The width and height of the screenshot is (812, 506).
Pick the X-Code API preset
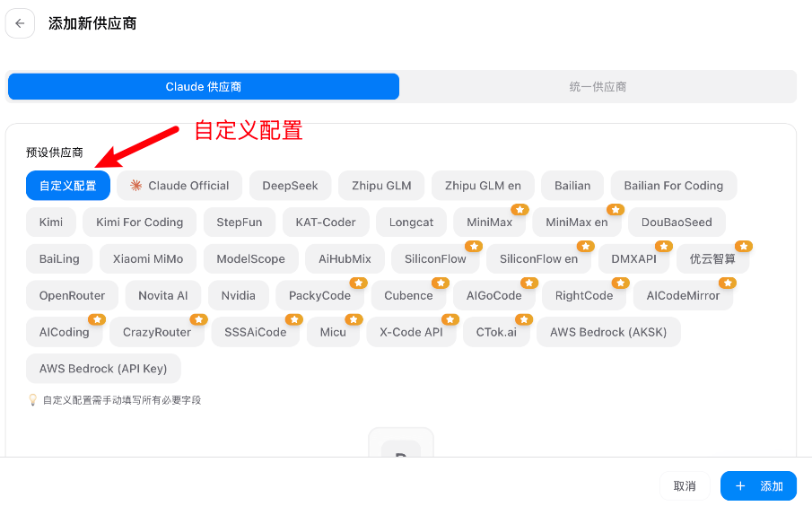click(411, 332)
